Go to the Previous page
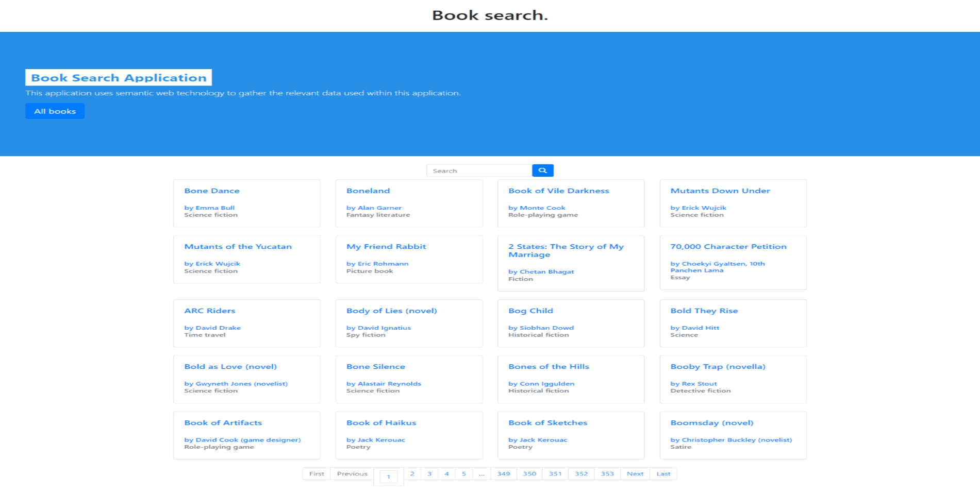980x494 pixels. [352, 474]
